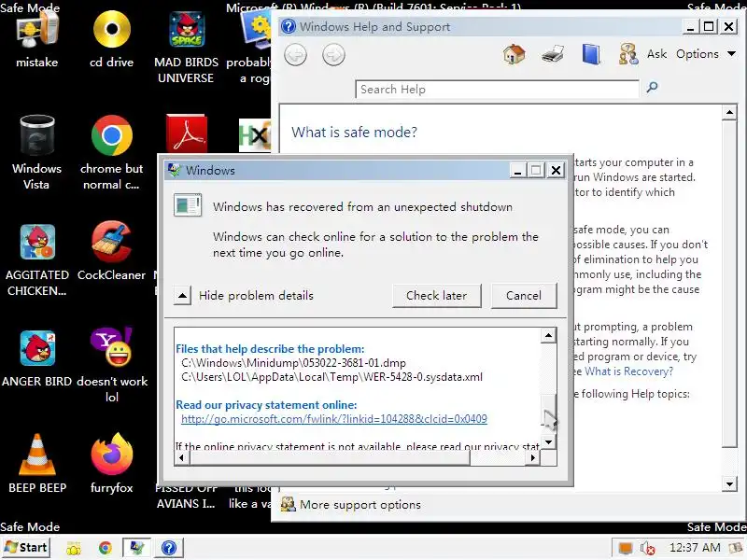This screenshot has height=560, width=747.
Task: Click 'What is safe mode?' heading
Action: click(x=354, y=132)
